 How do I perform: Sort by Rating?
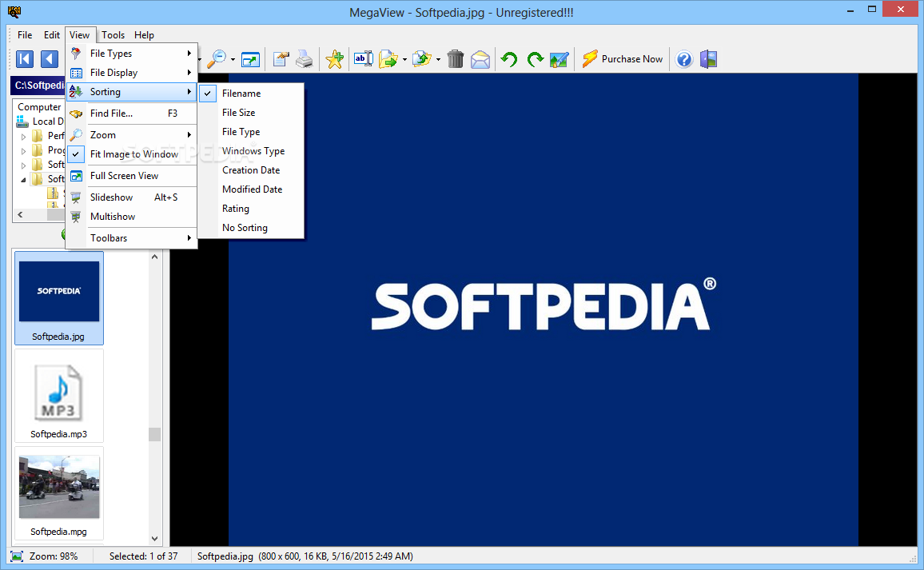click(x=251, y=209)
